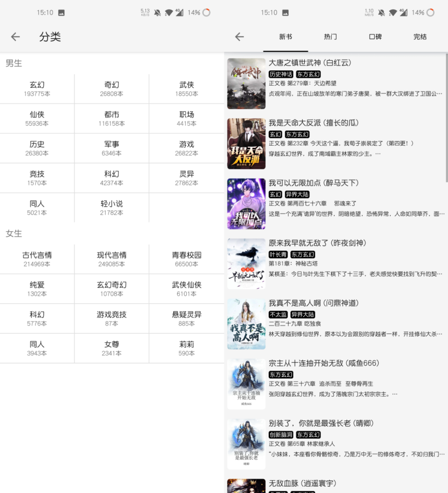
Task: Open the 大唐之镇世武神 book cover
Action: pyautogui.click(x=246, y=84)
